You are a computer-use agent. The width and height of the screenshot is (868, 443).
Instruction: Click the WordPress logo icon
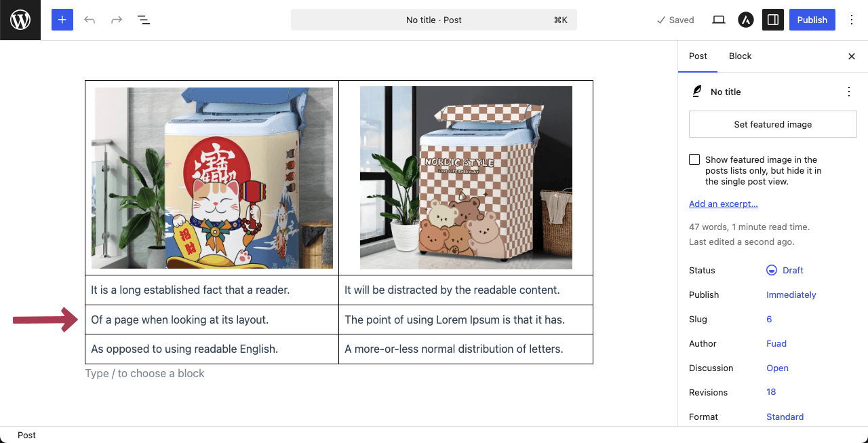(20, 20)
